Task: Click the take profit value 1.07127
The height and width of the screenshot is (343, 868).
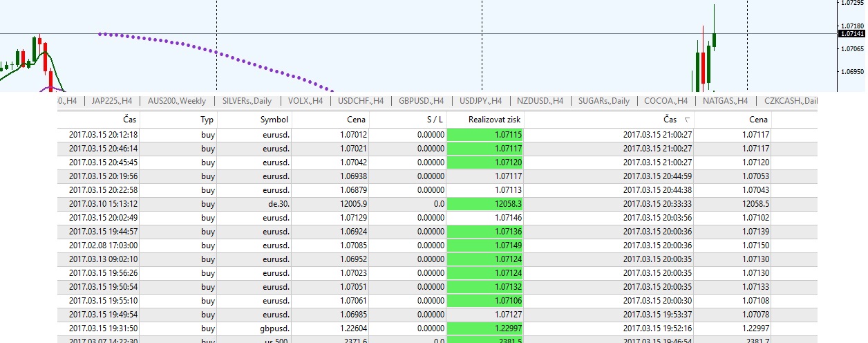Action: (508, 315)
